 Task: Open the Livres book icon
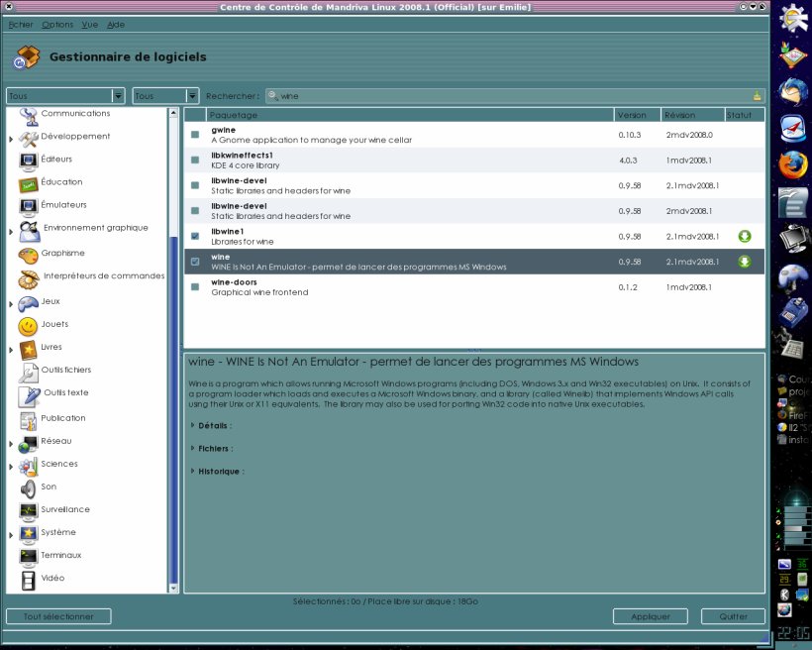(x=29, y=350)
